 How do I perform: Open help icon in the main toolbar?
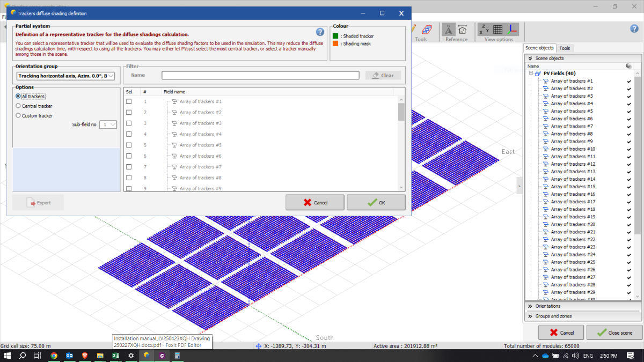pyautogui.click(x=634, y=29)
